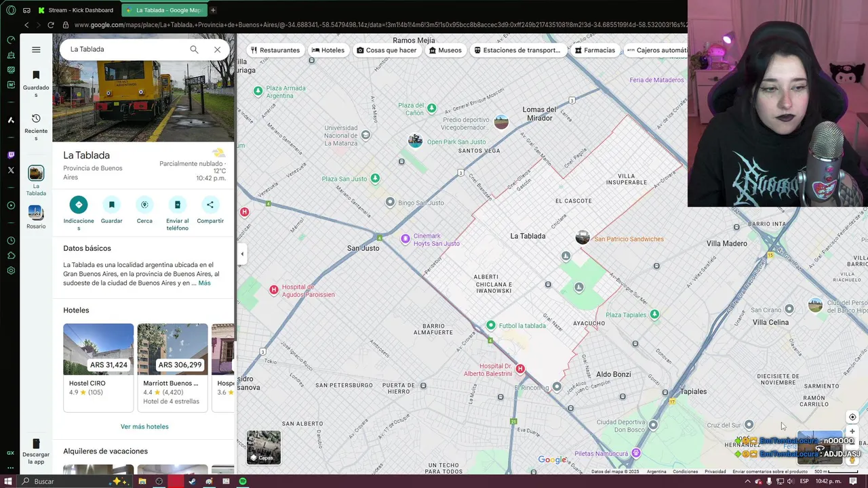This screenshot has width=868, height=488.
Task: Click the Plaza Armada Argentina marker
Action: [258, 91]
